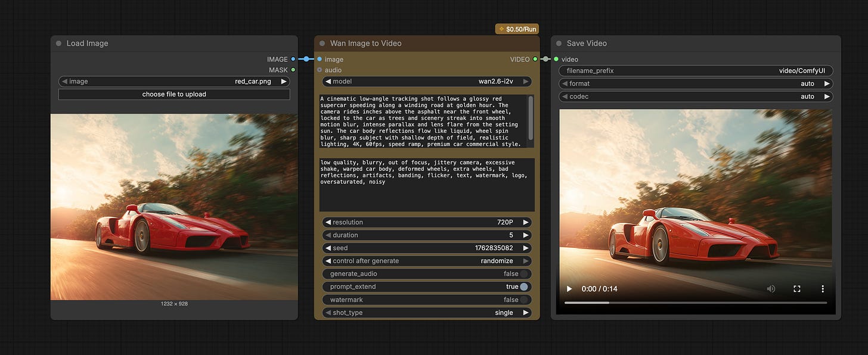Screen dimensions: 868x355
Task: Click the choose file to upload button
Action: 174,94
